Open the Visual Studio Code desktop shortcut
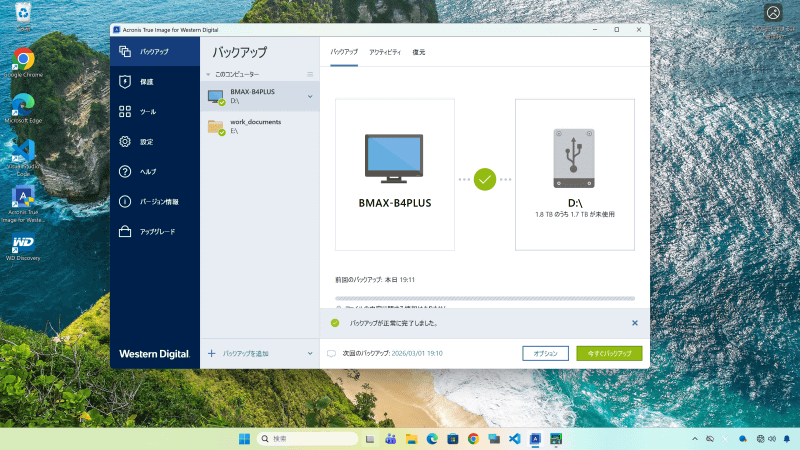Image resolution: width=800 pixels, height=450 pixels. click(23, 158)
